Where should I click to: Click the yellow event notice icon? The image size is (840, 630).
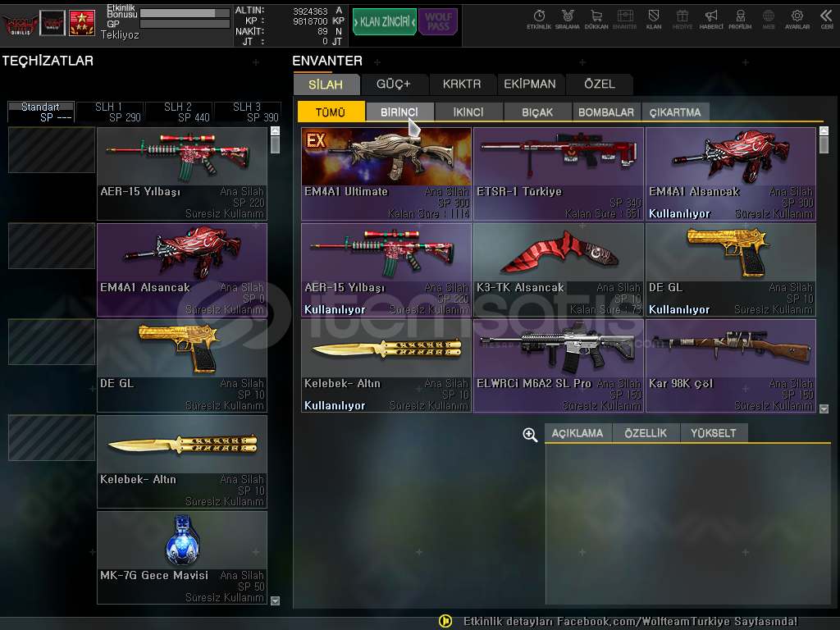445,621
